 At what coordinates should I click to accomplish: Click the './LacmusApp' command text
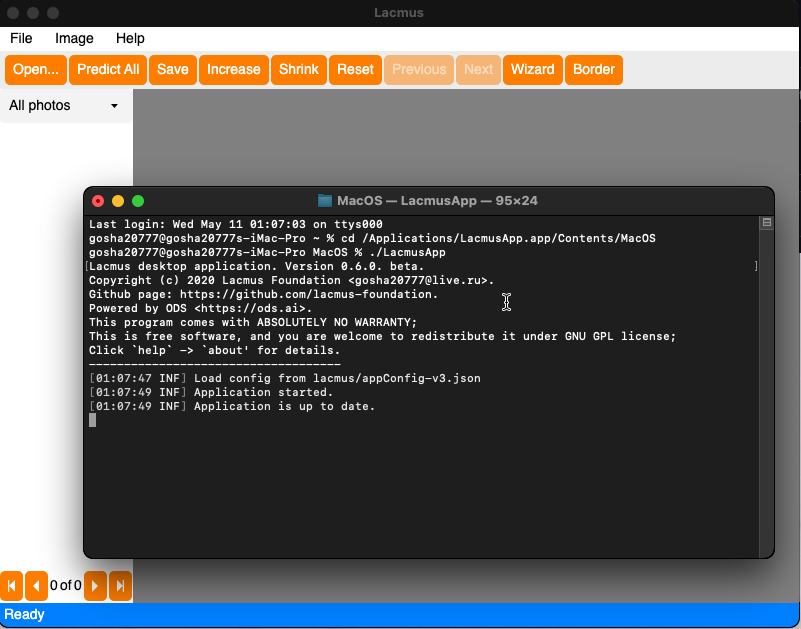pyautogui.click(x=407, y=252)
